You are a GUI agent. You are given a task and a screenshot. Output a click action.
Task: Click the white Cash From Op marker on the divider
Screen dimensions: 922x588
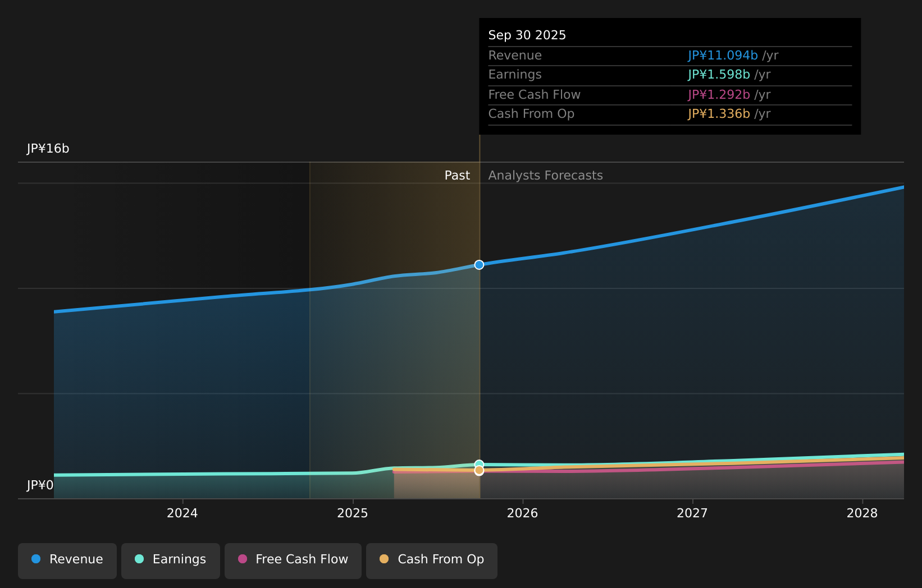[479, 471]
